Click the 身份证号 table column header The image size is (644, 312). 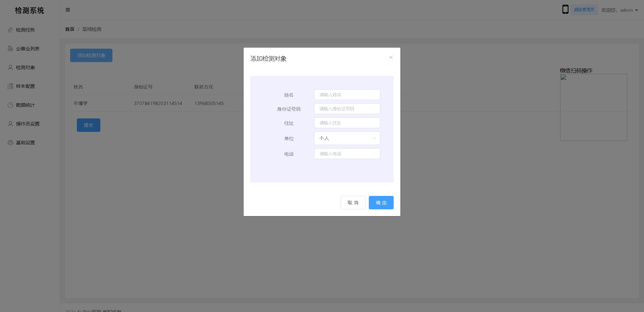[x=143, y=87]
